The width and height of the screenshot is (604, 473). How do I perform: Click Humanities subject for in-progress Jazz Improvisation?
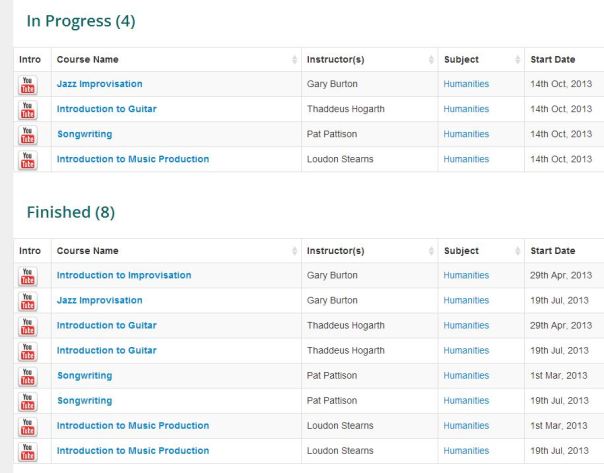466,84
